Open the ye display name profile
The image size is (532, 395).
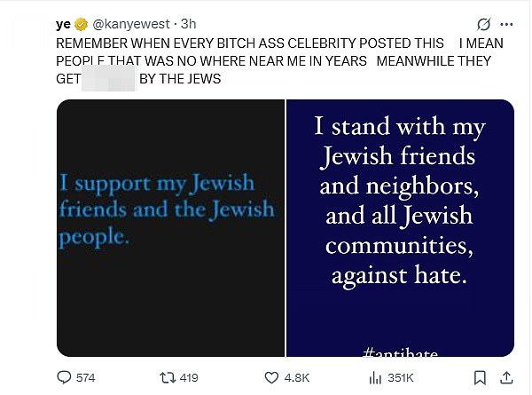click(x=64, y=25)
